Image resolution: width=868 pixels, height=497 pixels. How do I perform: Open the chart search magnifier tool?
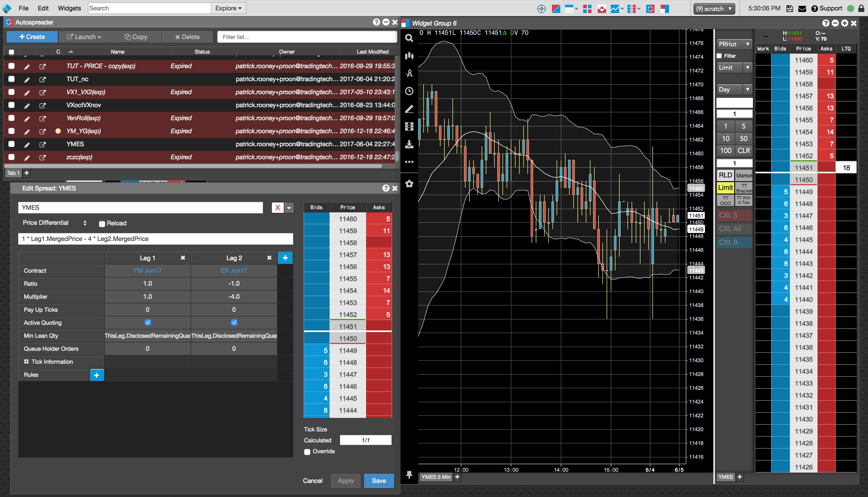409,38
